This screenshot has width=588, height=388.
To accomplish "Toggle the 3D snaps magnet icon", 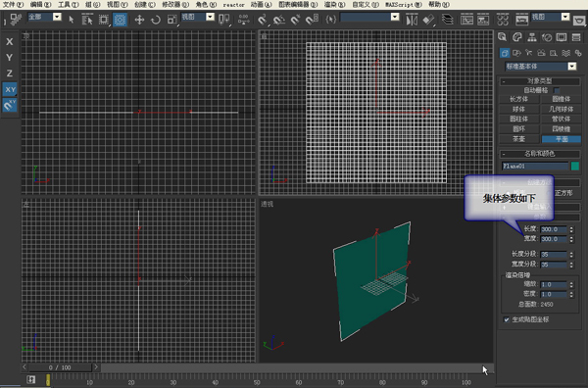I will click(262, 20).
